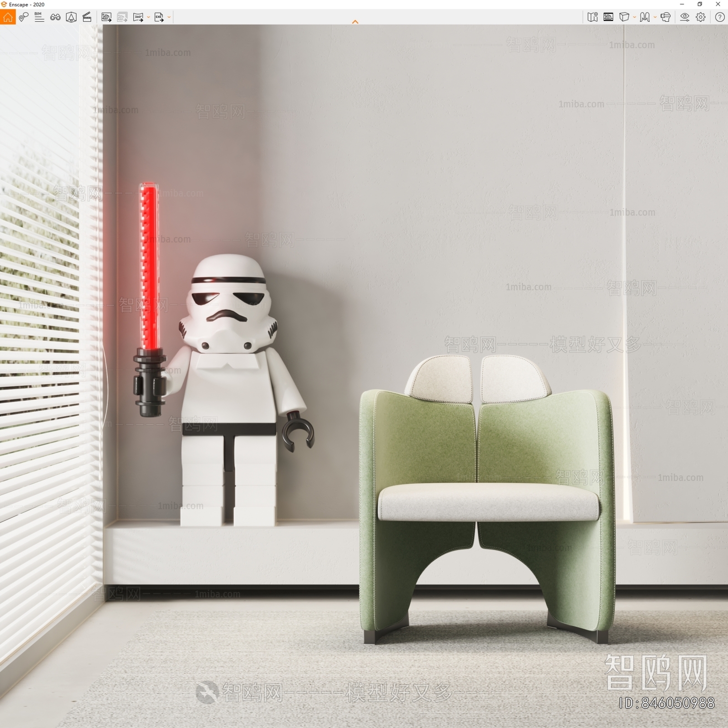Click the Enscape logo in title bar
The width and height of the screenshot is (728, 728).
pos(4,5)
